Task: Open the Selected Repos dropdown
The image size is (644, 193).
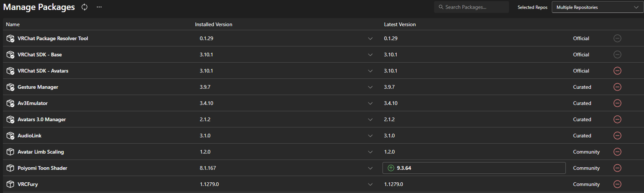Action: 597,7
